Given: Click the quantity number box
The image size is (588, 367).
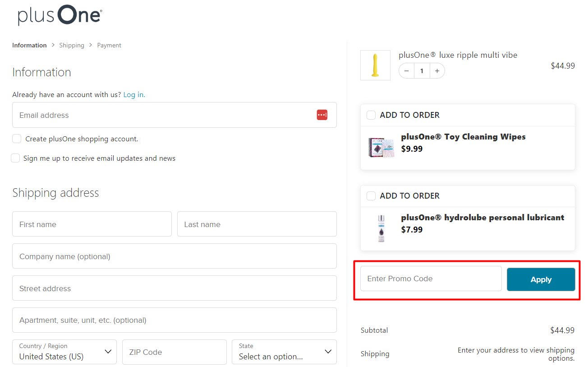Looking at the screenshot, I should click(422, 71).
